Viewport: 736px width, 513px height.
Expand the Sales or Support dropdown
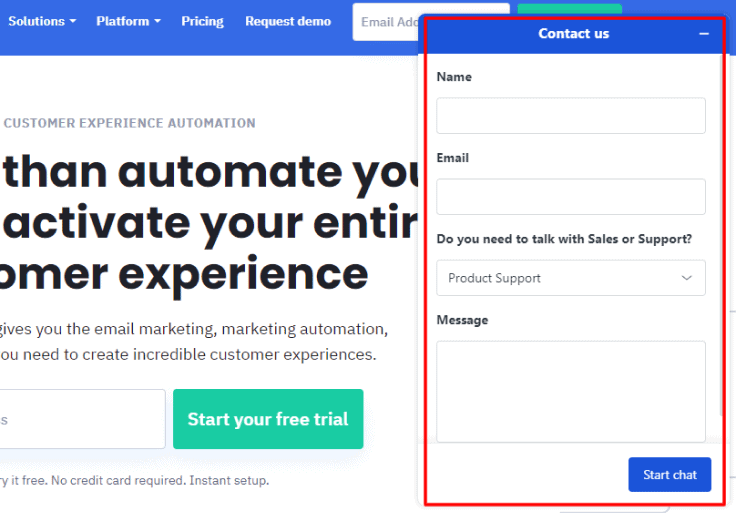pos(570,278)
